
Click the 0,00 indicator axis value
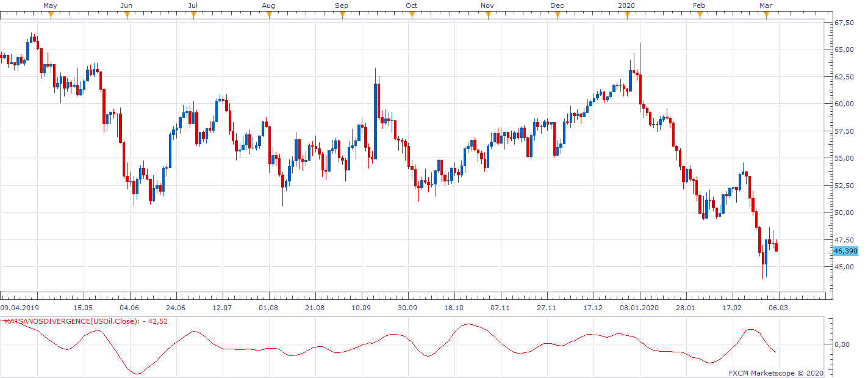[842, 345]
